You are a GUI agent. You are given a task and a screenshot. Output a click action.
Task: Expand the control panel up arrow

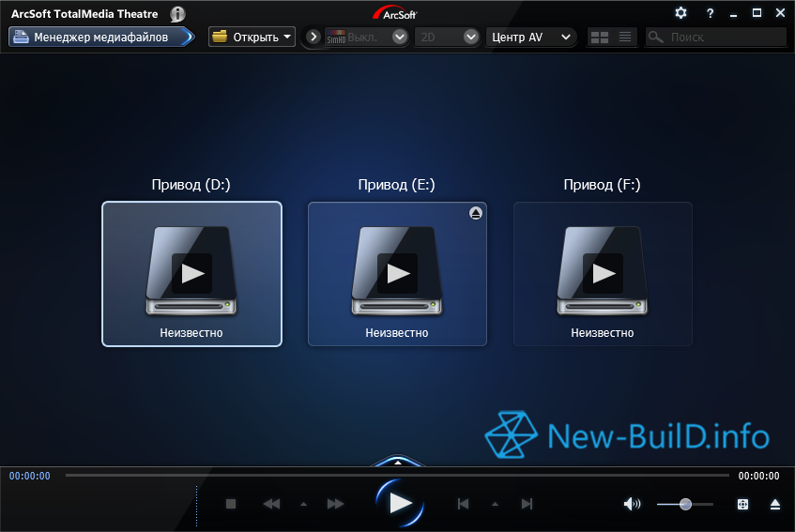pyautogui.click(x=398, y=462)
